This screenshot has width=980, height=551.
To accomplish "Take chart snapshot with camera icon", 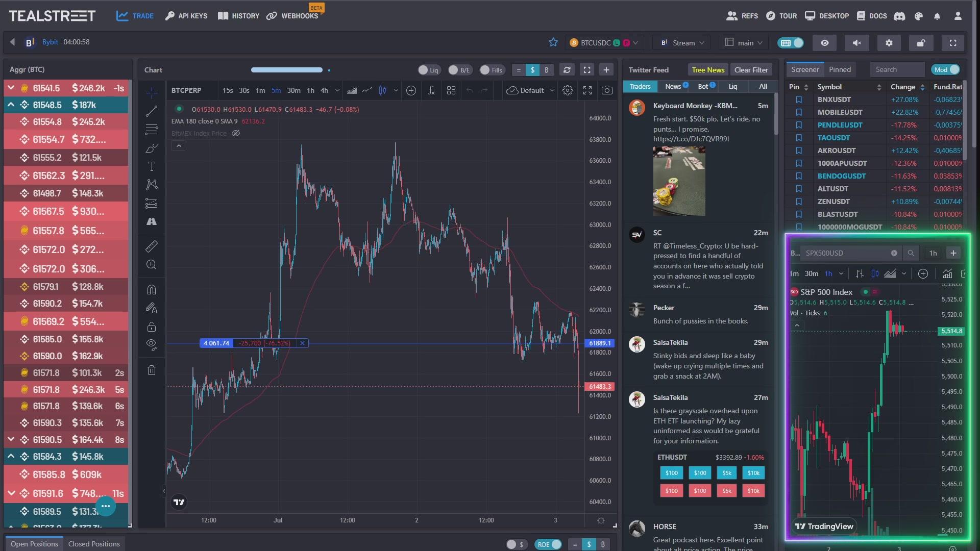I will click(607, 90).
